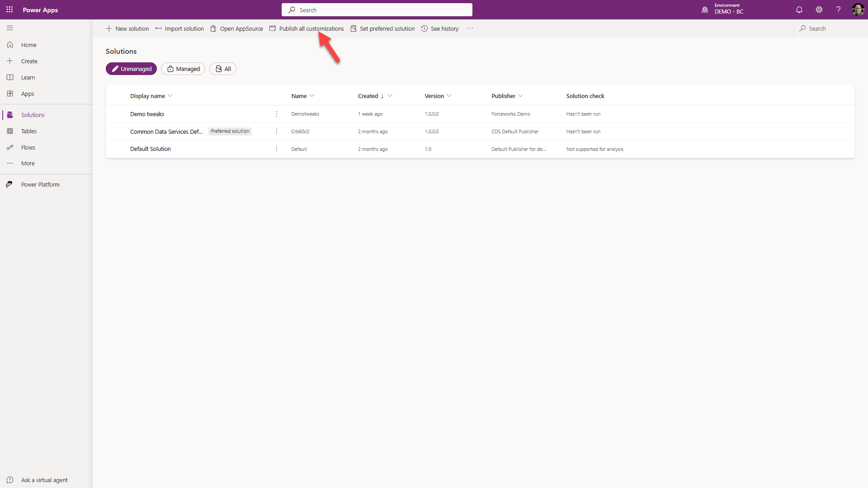Click the top Search input field
The width and height of the screenshot is (868, 488).
pyautogui.click(x=377, y=9)
